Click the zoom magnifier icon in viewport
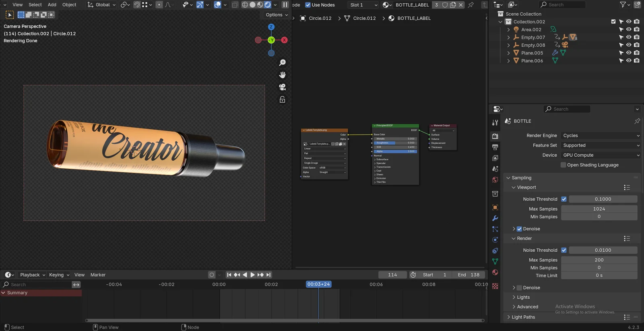 (x=283, y=63)
